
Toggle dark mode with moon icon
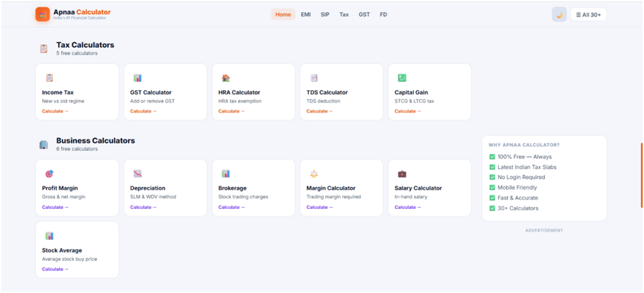coord(559,14)
